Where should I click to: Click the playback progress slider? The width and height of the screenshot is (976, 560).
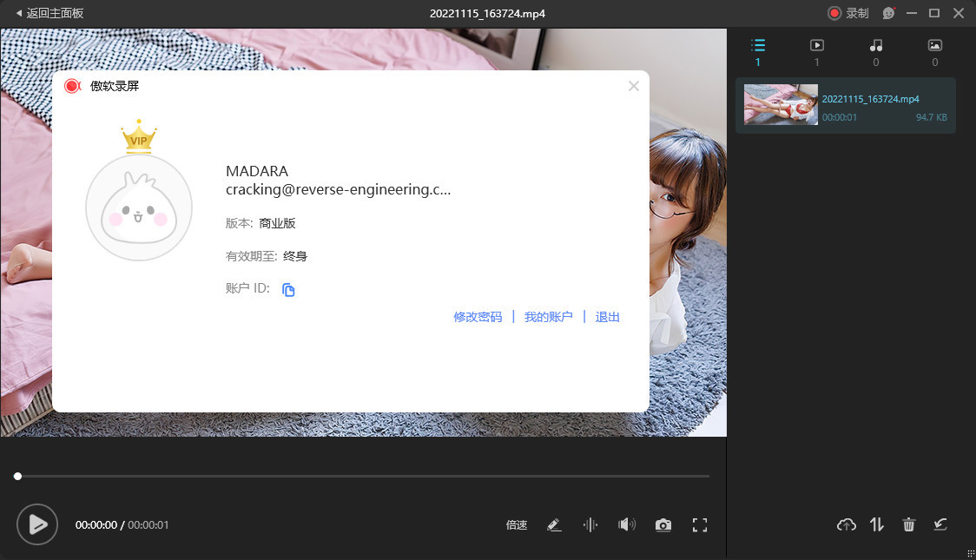tap(363, 476)
